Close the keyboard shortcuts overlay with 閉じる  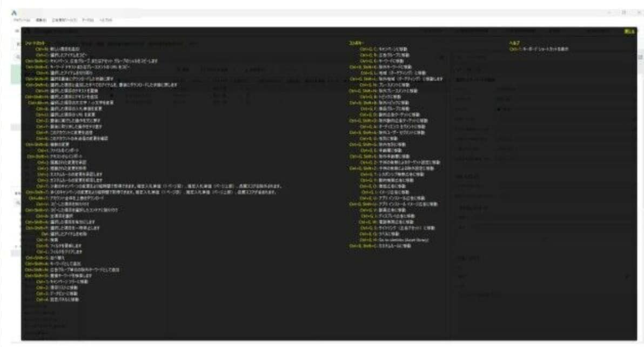click(x=629, y=31)
